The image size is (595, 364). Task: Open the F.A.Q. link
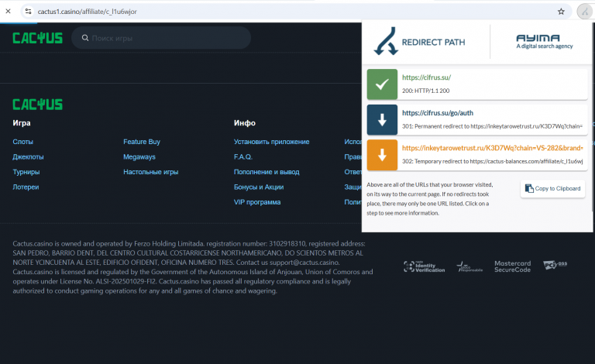[x=242, y=157]
